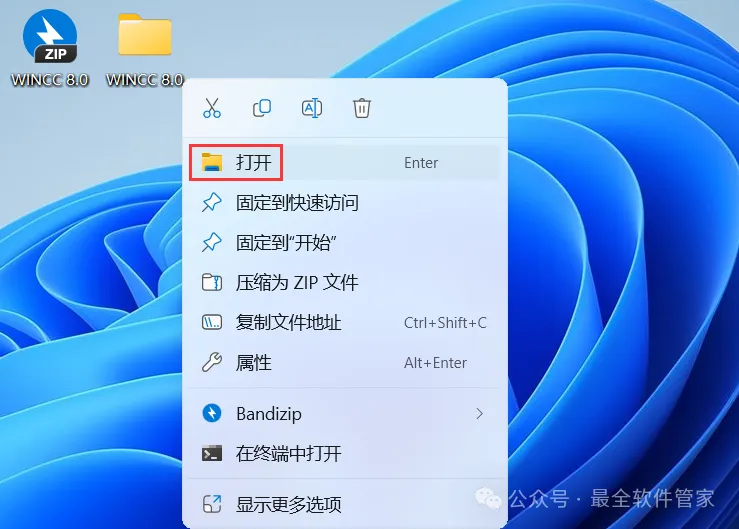The height and width of the screenshot is (529, 739).
Task: Click the chevron arrow beside Bandizip
Action: (479, 413)
